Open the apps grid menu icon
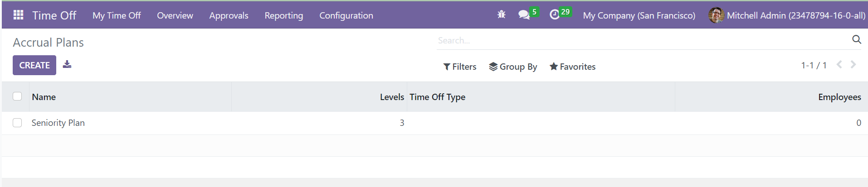The height and width of the screenshot is (187, 868). tap(19, 15)
